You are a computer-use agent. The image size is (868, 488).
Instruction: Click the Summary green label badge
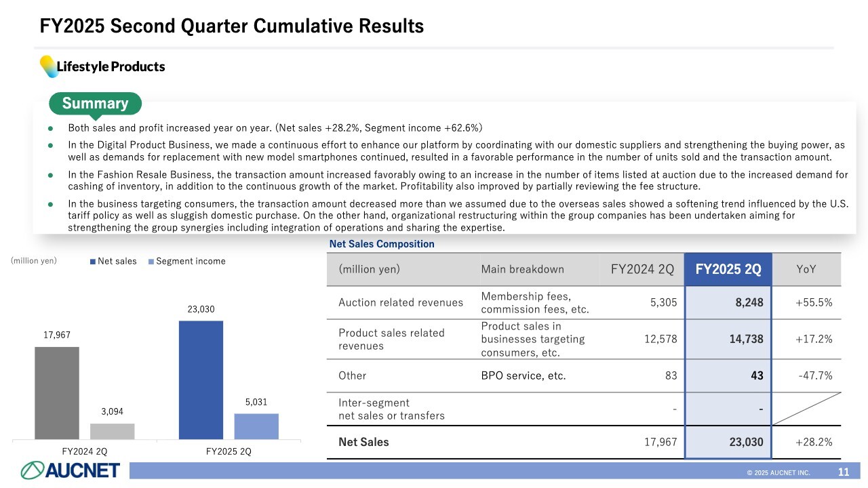click(x=95, y=104)
